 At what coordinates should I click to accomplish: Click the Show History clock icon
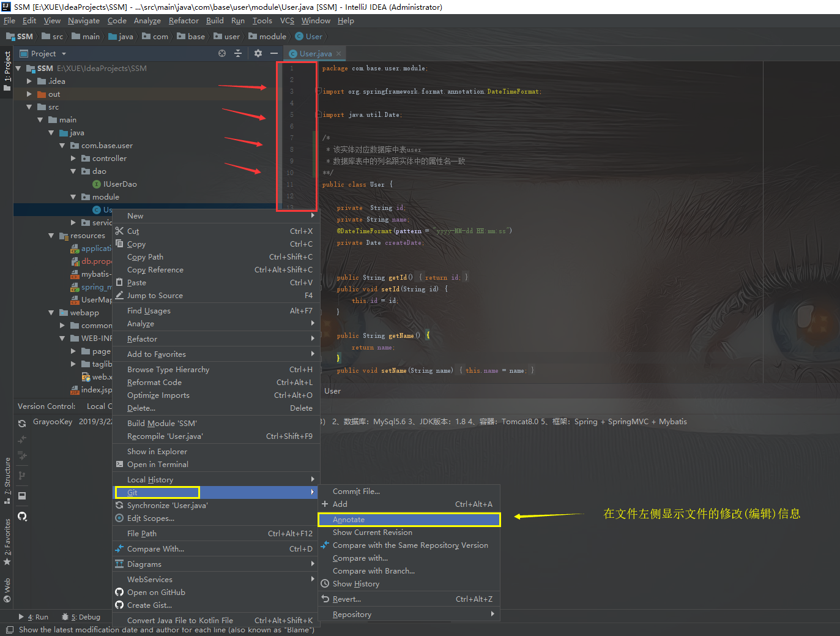(x=325, y=583)
